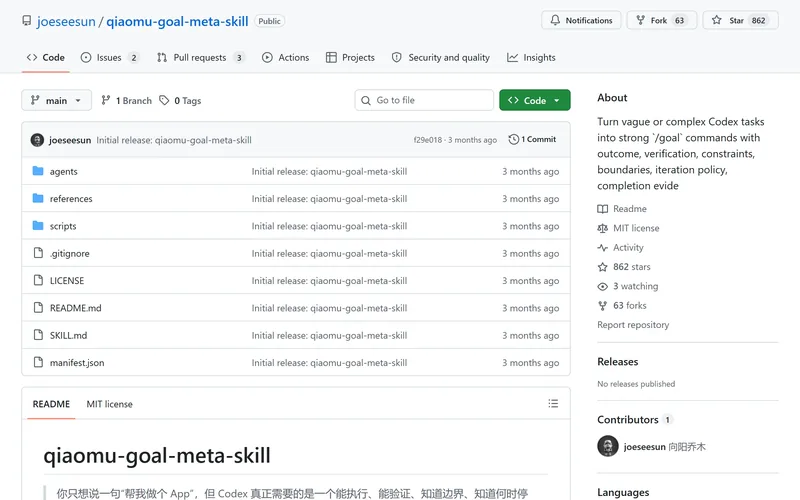
Task: Click the agents folder icon
Action: [x=38, y=171]
